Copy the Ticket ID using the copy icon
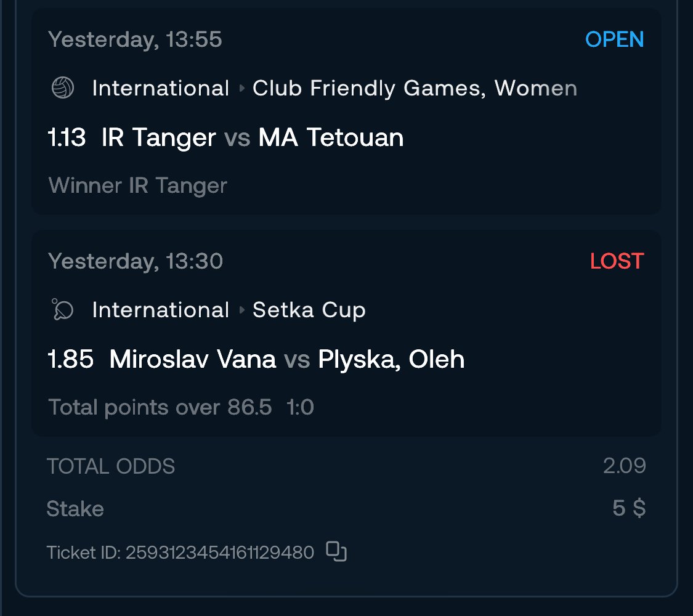The height and width of the screenshot is (616, 693). [x=336, y=551]
